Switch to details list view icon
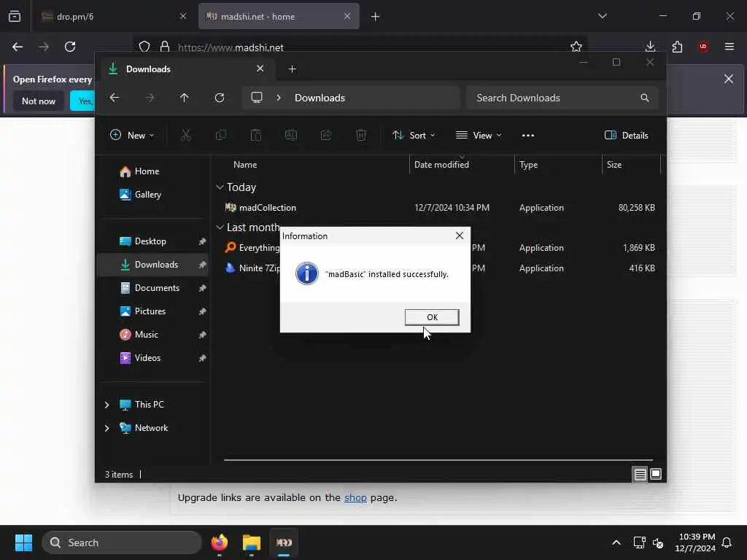 640,474
